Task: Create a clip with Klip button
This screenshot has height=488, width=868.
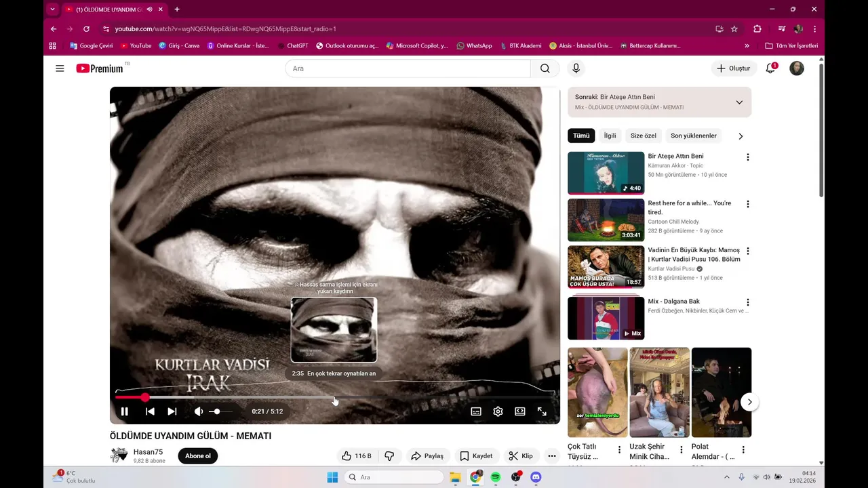Action: [521, 456]
